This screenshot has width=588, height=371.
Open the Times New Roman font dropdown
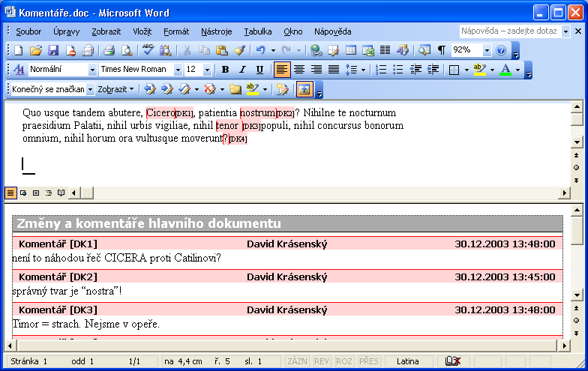178,70
